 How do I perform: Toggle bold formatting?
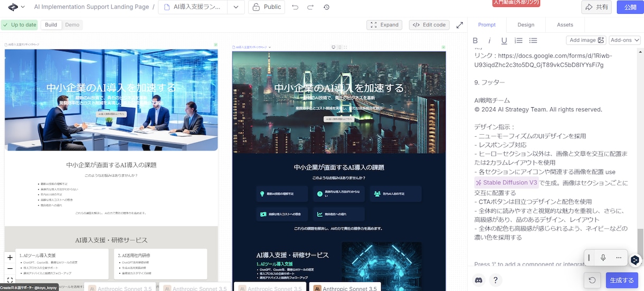coord(475,41)
